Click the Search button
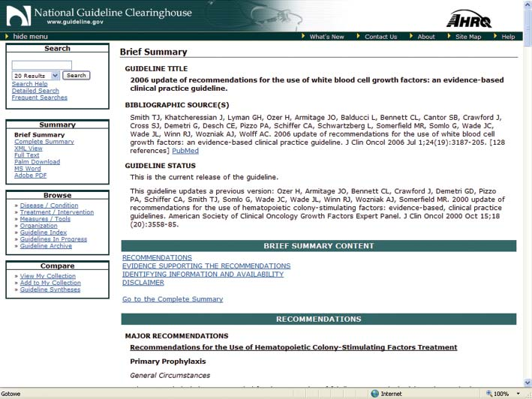Viewport: 532px width, 399px height. coord(77,75)
